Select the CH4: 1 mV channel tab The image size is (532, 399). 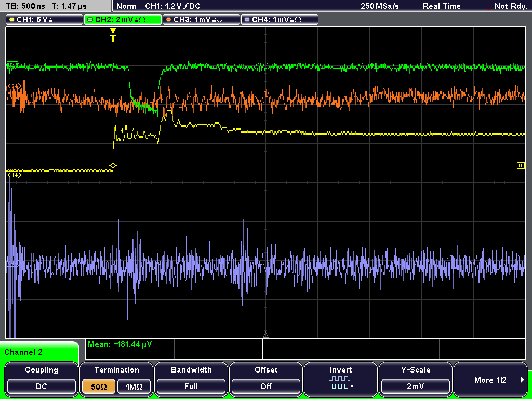(x=280, y=20)
